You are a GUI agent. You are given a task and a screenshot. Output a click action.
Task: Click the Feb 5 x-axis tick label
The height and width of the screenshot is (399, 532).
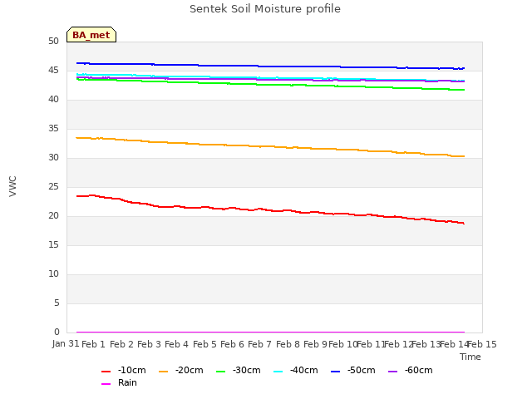pyautogui.click(x=204, y=344)
